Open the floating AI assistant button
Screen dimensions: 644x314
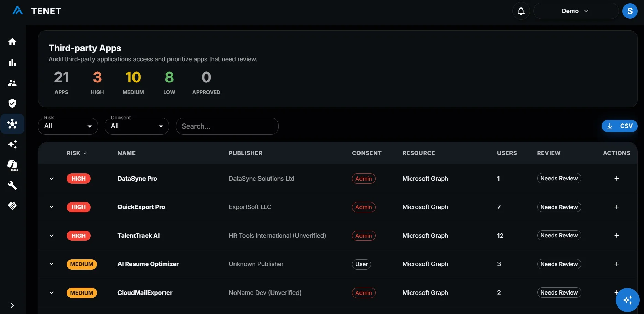(628, 300)
